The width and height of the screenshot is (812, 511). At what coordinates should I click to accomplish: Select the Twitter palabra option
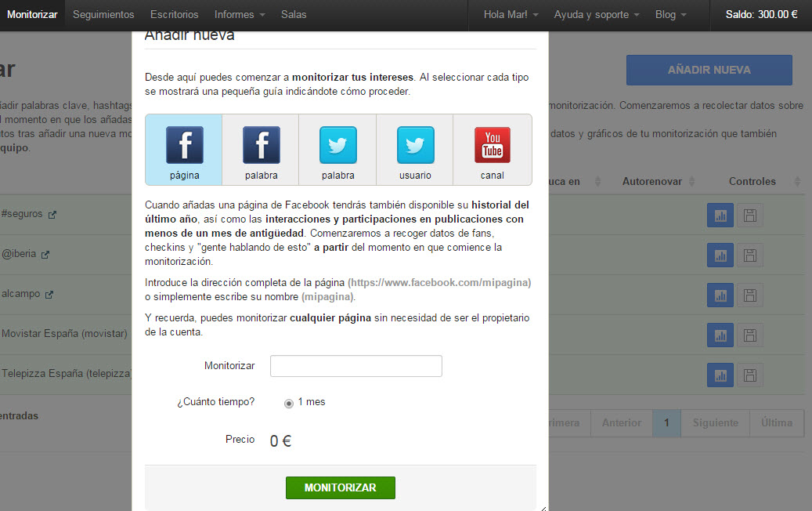pos(337,150)
